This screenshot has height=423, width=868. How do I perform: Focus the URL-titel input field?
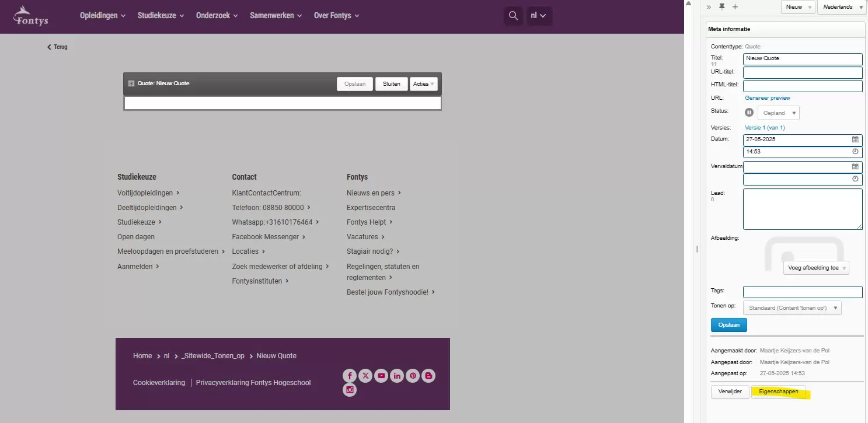pyautogui.click(x=803, y=72)
